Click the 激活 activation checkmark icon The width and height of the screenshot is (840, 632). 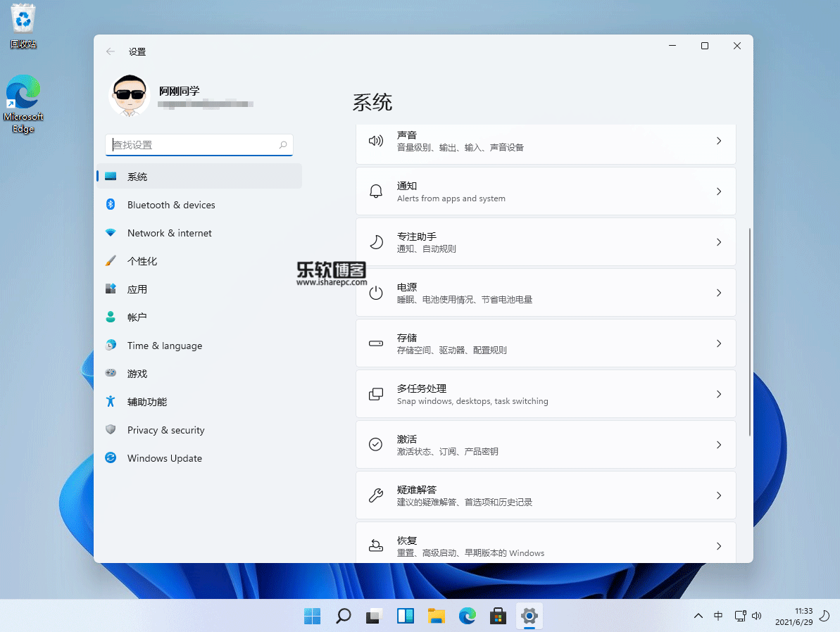[x=375, y=444]
